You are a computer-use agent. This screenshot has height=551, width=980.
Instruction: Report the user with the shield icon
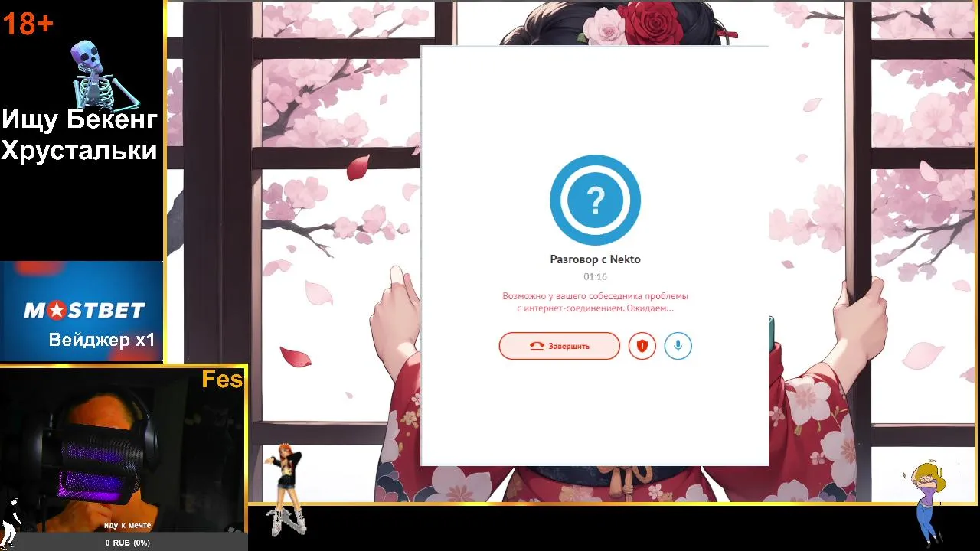click(642, 346)
